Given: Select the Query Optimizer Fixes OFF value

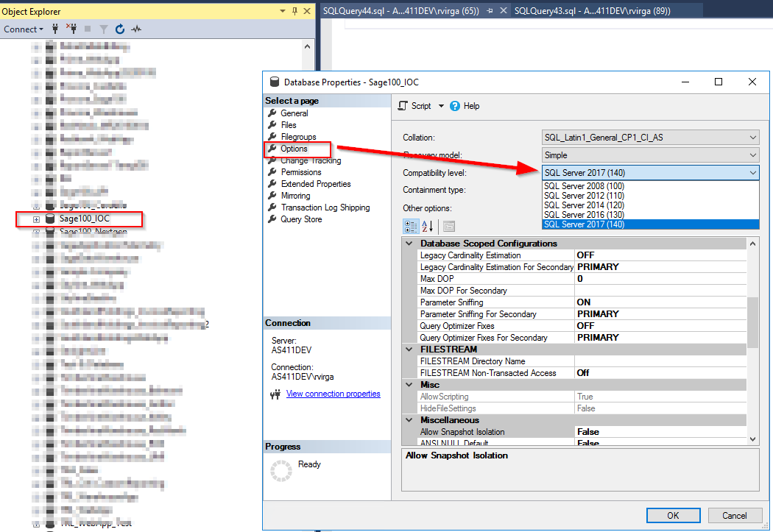Looking at the screenshot, I should coord(660,326).
